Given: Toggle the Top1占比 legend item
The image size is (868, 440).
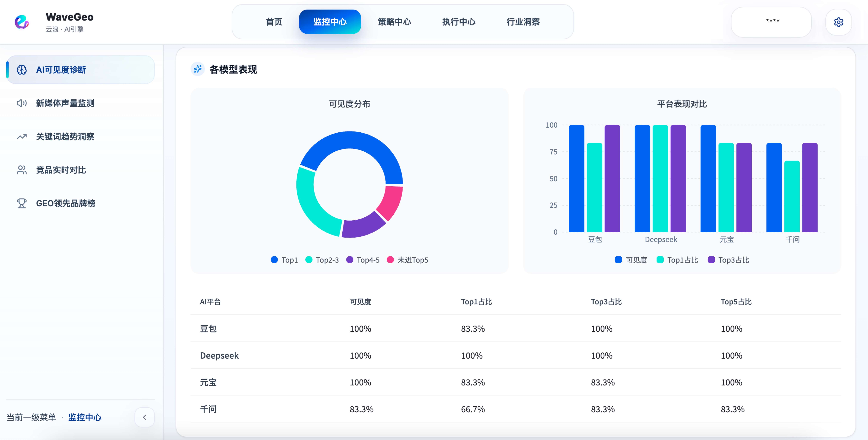Looking at the screenshot, I should pos(677,260).
